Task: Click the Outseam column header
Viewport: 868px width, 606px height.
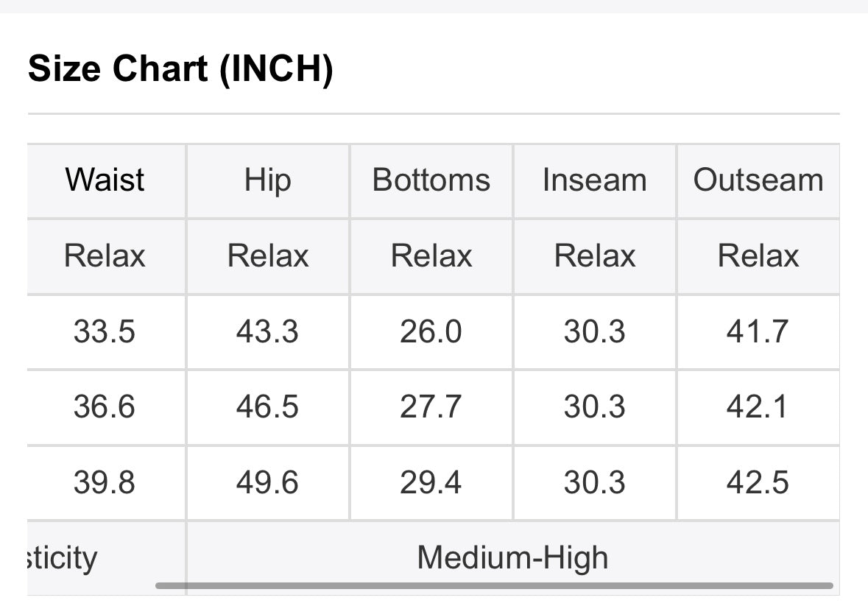Action: pyautogui.click(x=758, y=180)
